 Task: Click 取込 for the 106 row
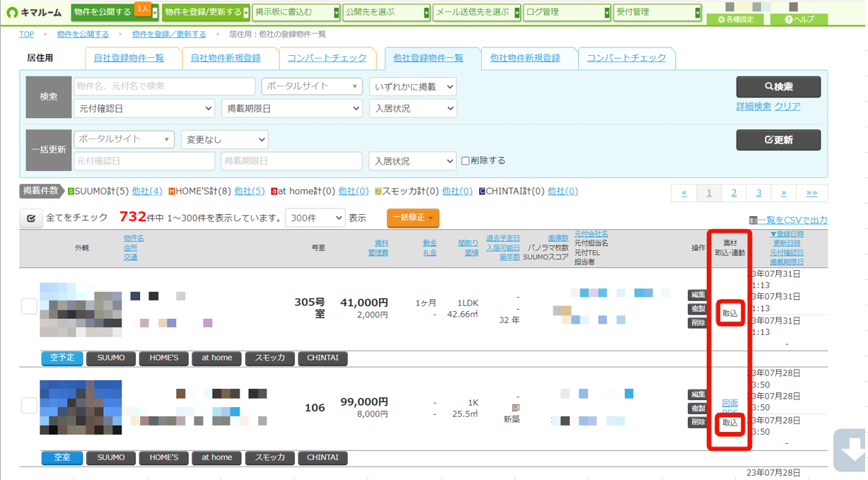(x=730, y=423)
